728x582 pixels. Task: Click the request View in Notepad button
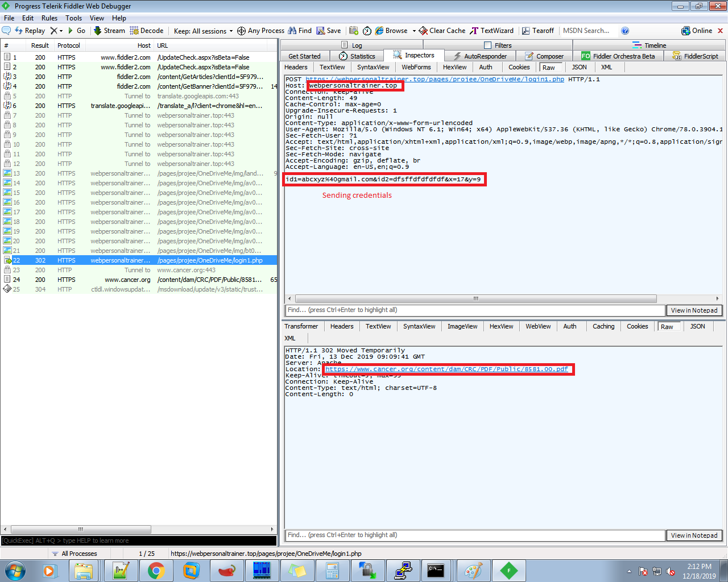(694, 310)
